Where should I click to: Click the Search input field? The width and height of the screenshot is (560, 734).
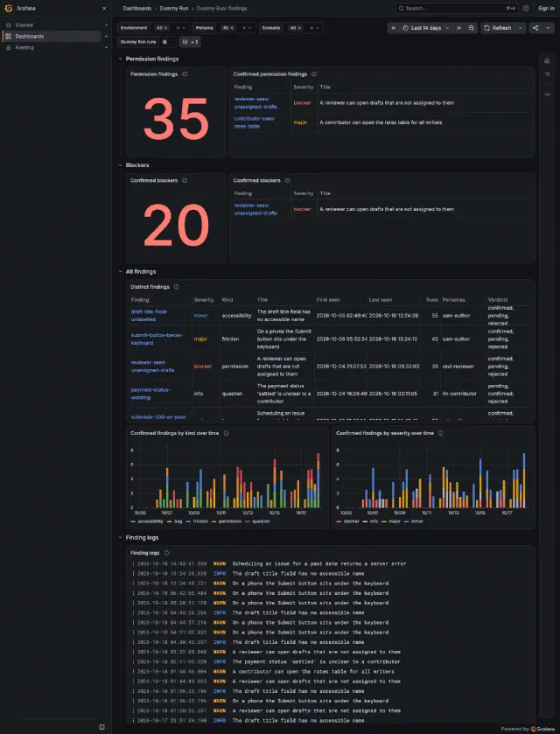tap(457, 9)
